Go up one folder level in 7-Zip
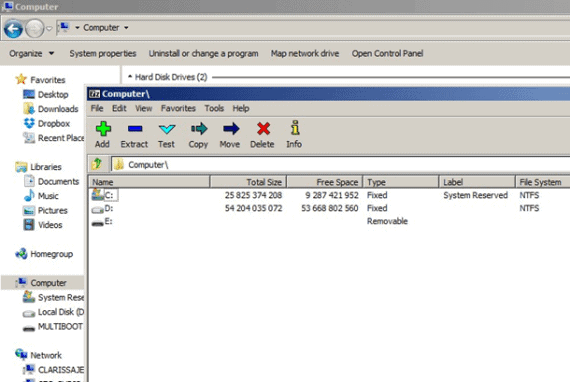Image resolution: width=570 pixels, height=382 pixels. (97, 164)
